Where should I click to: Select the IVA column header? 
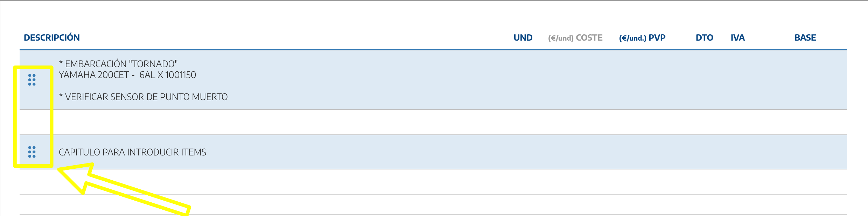tap(737, 38)
